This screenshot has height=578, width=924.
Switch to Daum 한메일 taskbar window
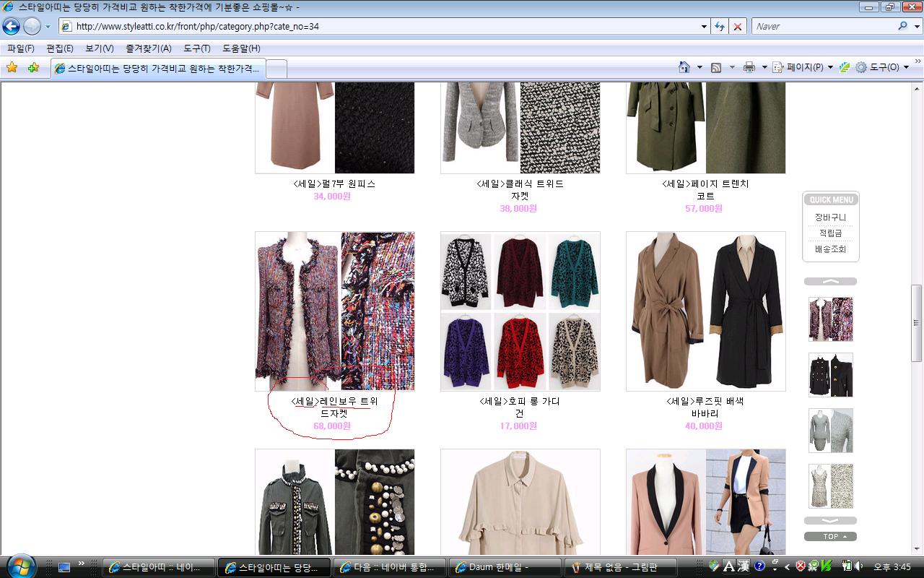point(505,567)
